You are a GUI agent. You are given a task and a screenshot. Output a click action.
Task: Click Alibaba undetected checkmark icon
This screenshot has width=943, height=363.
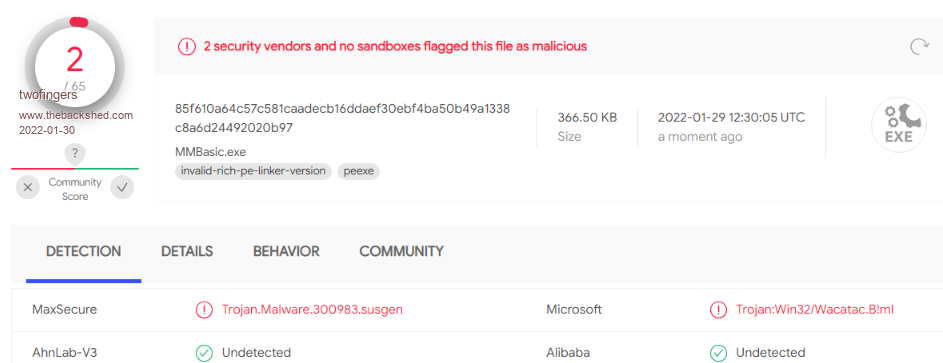point(718,353)
